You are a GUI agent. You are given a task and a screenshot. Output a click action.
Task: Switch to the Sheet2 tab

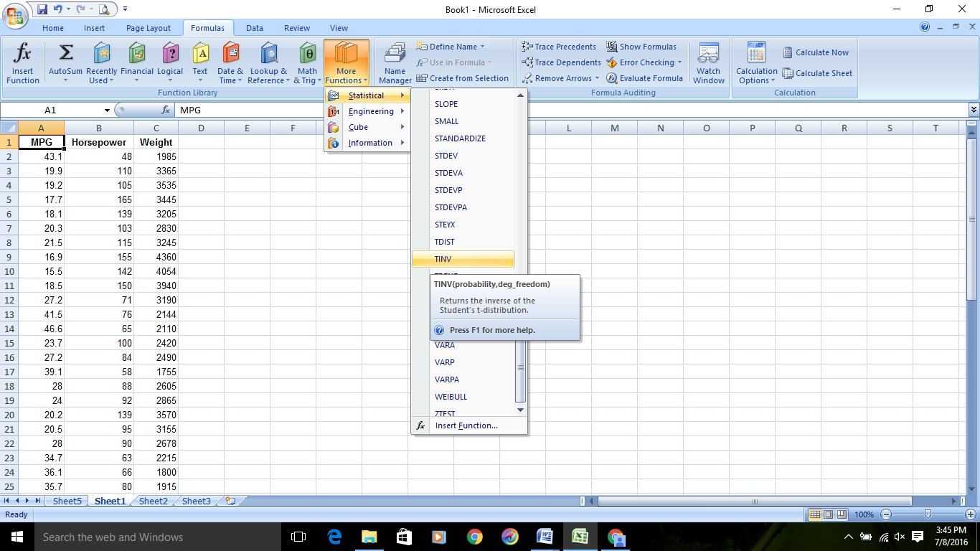153,501
